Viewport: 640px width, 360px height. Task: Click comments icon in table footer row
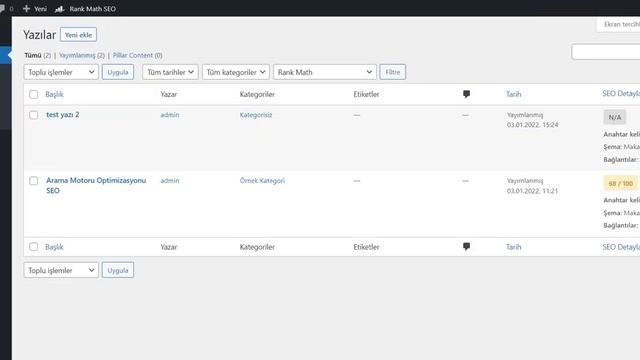click(467, 247)
